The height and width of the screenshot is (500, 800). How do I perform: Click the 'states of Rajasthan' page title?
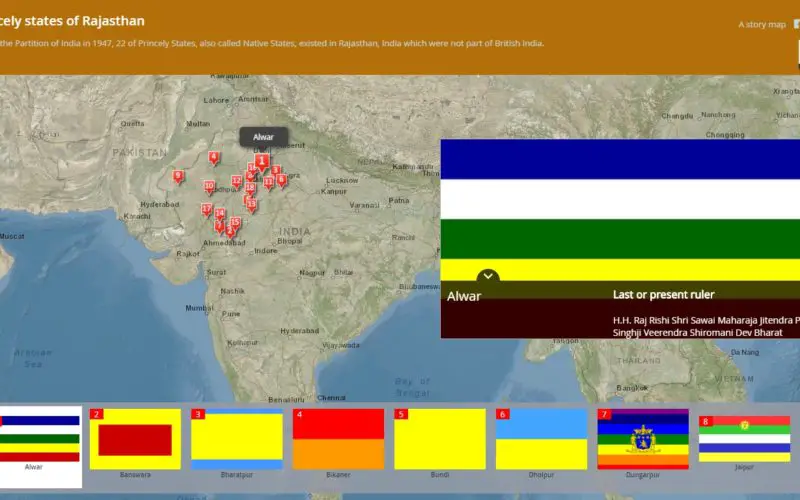point(72,21)
